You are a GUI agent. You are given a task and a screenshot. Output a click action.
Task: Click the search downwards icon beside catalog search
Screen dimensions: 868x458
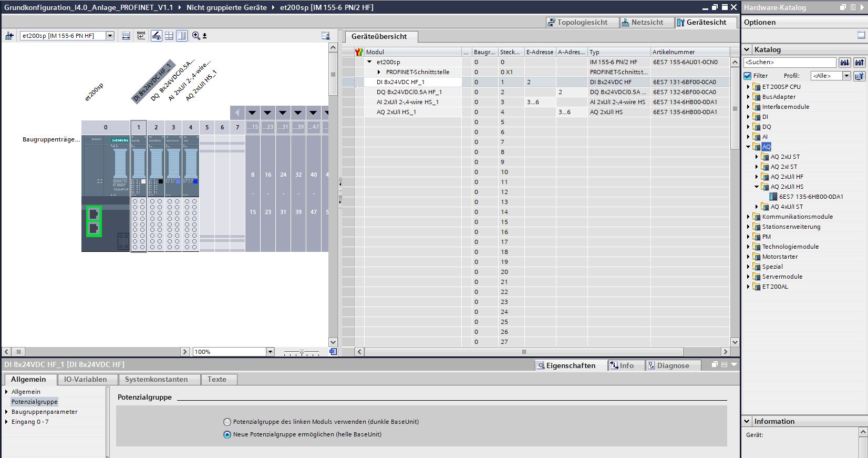844,63
